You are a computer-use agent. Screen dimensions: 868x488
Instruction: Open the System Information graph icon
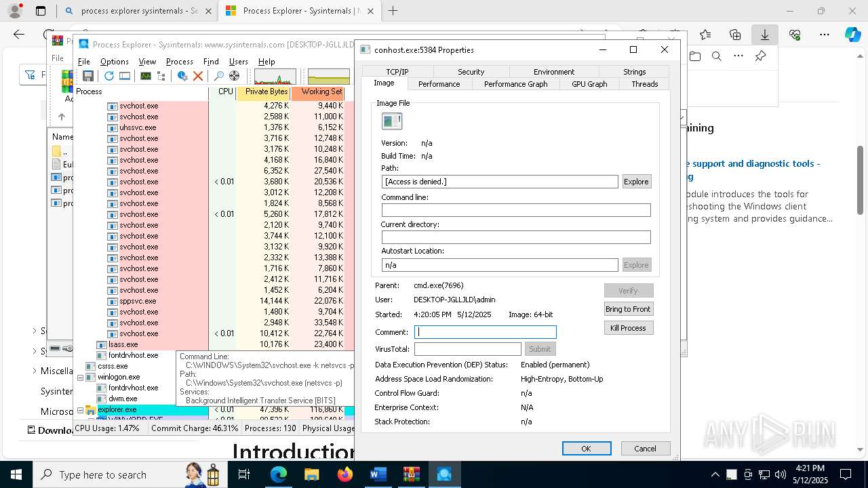(146, 76)
